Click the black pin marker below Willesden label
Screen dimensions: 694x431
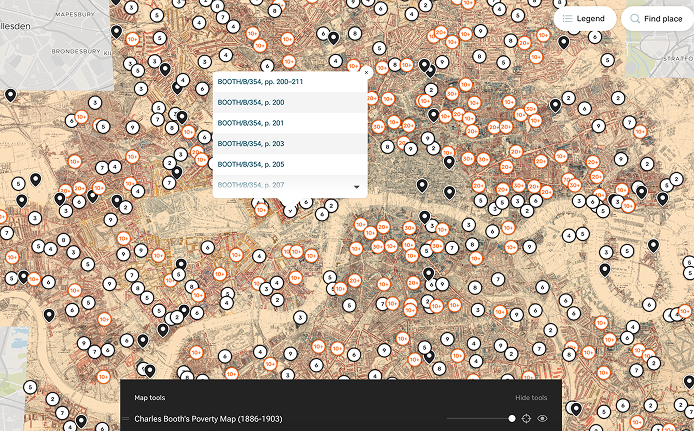click(10, 95)
